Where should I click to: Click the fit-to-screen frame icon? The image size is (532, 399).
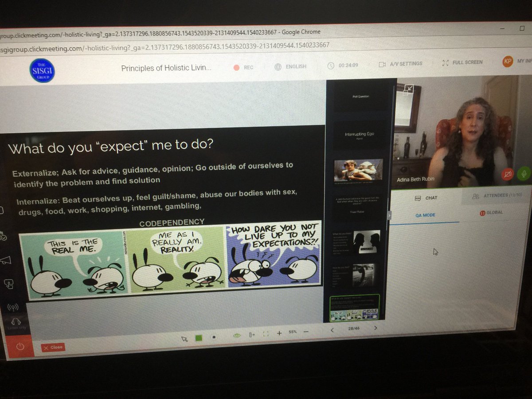pos(266,334)
